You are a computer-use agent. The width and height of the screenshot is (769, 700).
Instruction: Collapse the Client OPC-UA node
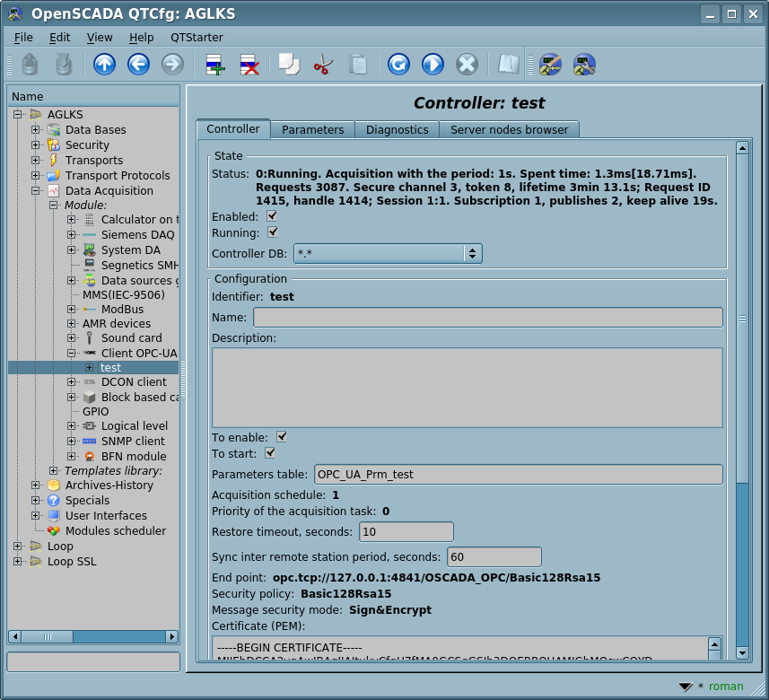click(71, 353)
